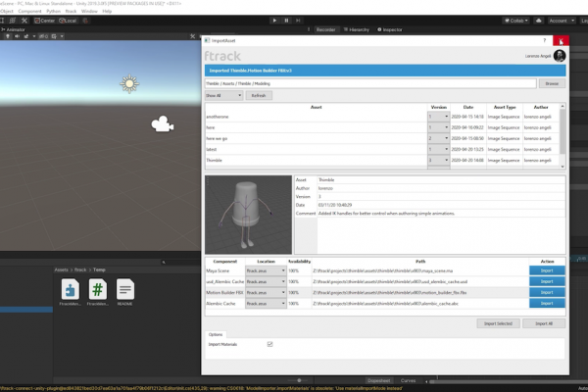
Task: Open the Window menu
Action: [x=89, y=11]
